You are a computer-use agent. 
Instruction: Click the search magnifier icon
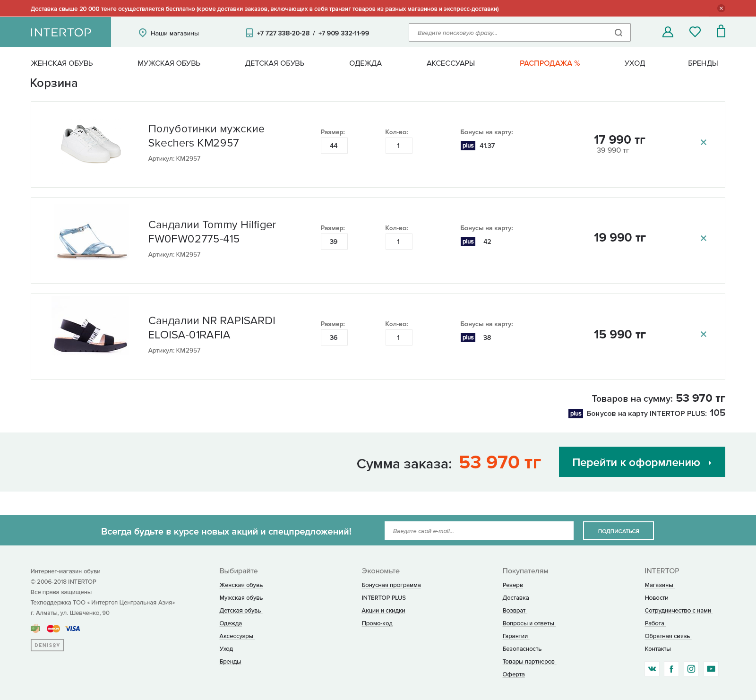[x=618, y=33]
